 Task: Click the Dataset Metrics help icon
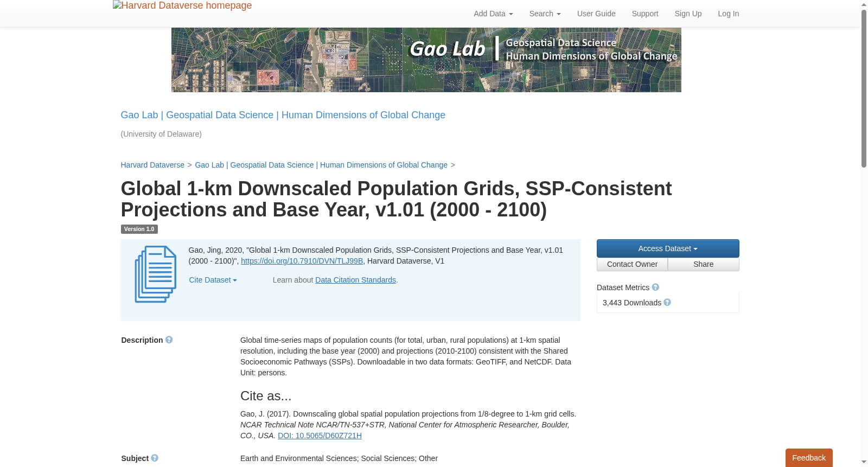(x=655, y=287)
